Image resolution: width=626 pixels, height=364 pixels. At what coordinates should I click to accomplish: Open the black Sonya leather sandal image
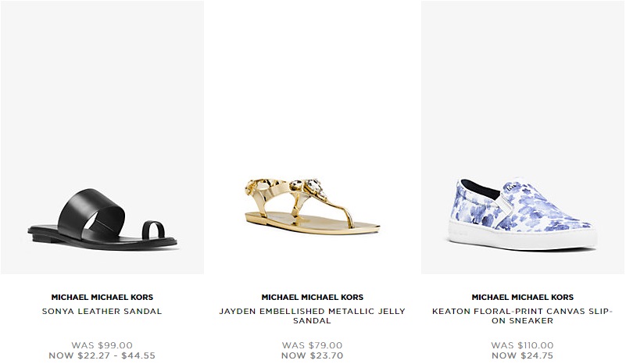102,137
